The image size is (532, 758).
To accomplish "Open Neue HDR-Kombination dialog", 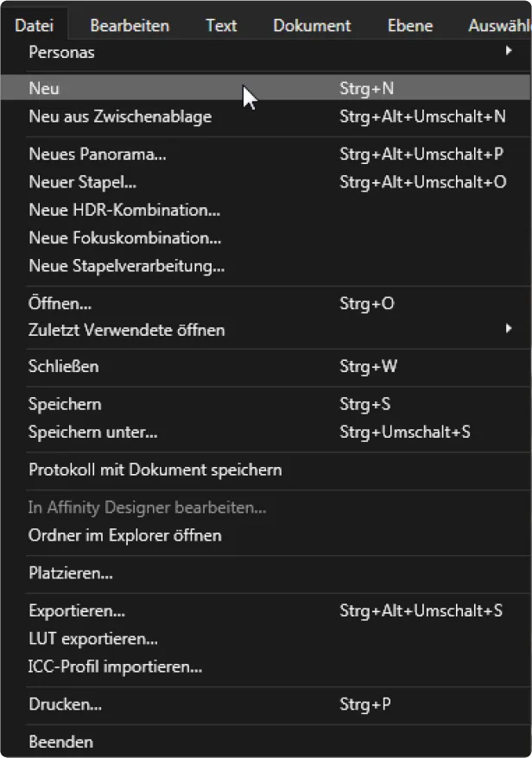I will [124, 211].
